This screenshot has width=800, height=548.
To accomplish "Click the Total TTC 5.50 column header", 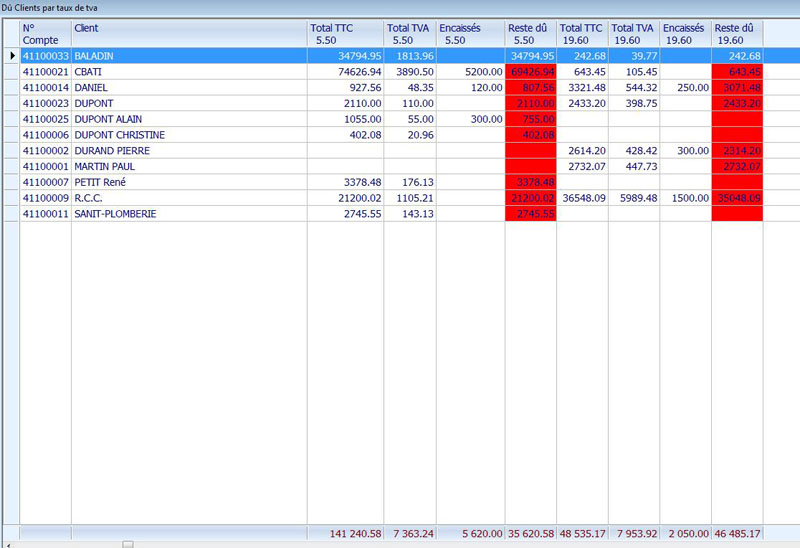I will click(x=344, y=33).
